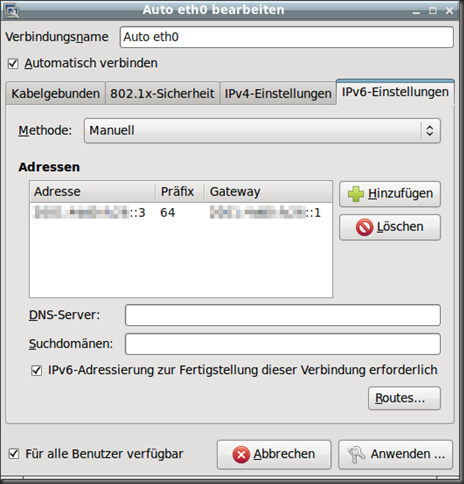464x484 pixels.
Task: Switch to the Kabelgebunden tab
Action: [56, 94]
